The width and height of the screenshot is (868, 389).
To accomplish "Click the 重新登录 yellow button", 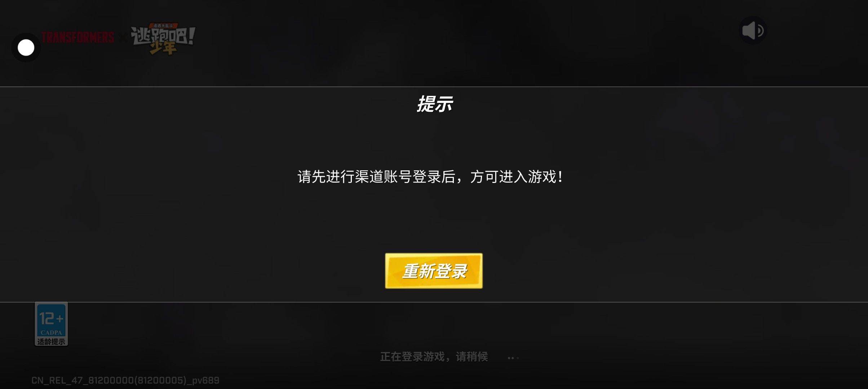I will coord(434,271).
